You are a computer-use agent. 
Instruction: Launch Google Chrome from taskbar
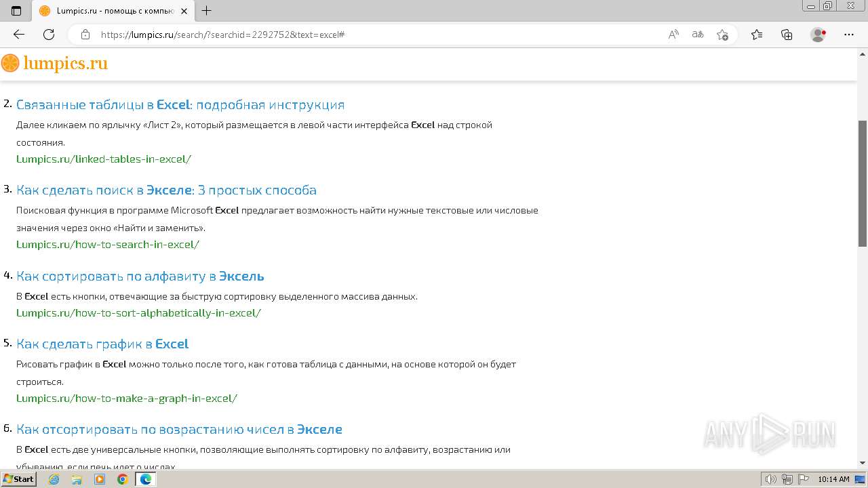[x=122, y=479]
